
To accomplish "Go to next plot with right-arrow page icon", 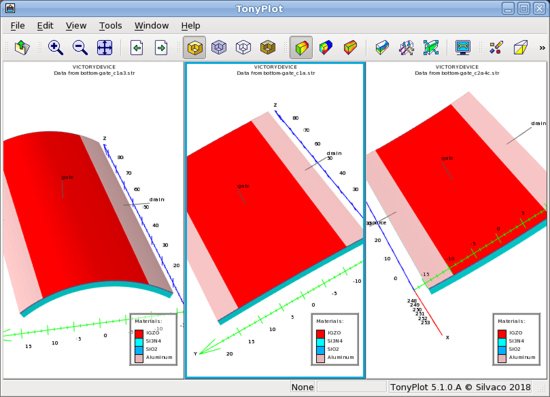I will tap(161, 47).
